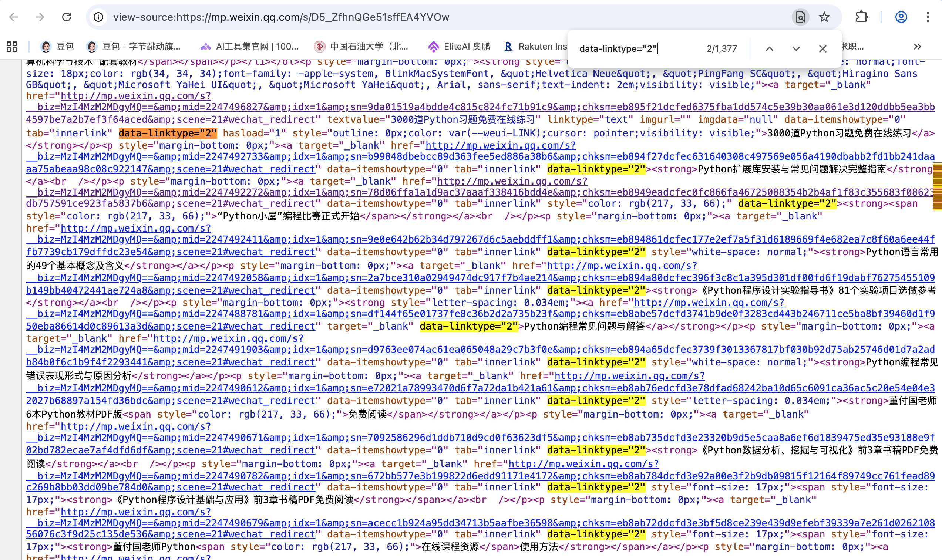Open source link with mid=2247491903
This screenshot has width=942, height=560.
tap(480, 350)
